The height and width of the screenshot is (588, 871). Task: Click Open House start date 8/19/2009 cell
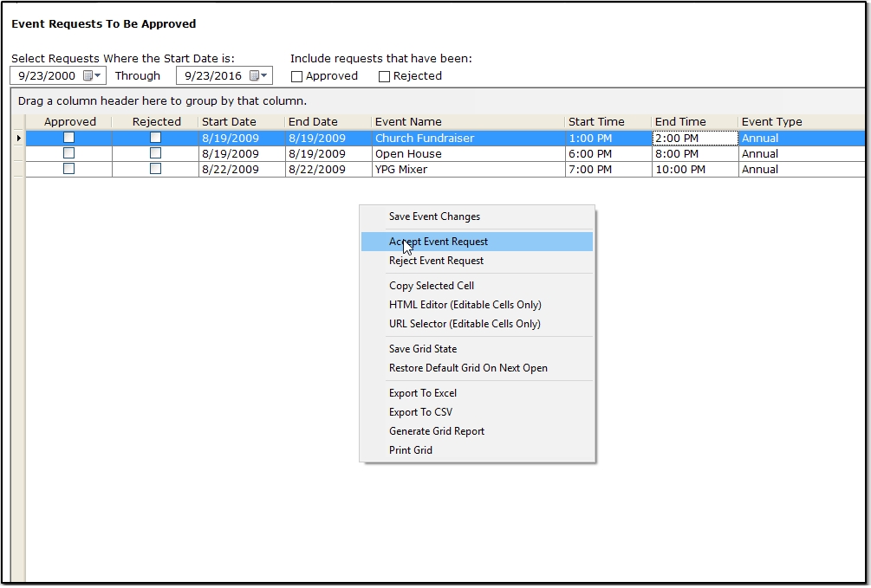pos(242,154)
